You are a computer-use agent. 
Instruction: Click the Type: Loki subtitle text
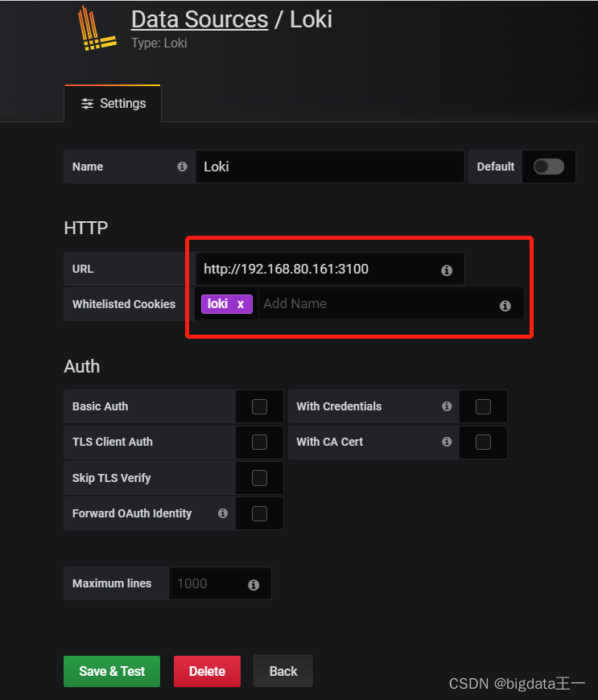click(x=159, y=43)
